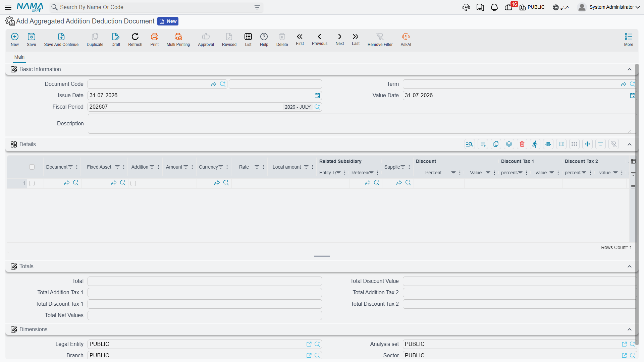
Task: Click the NAMA ERP logo
Action: pyautogui.click(x=30, y=7)
